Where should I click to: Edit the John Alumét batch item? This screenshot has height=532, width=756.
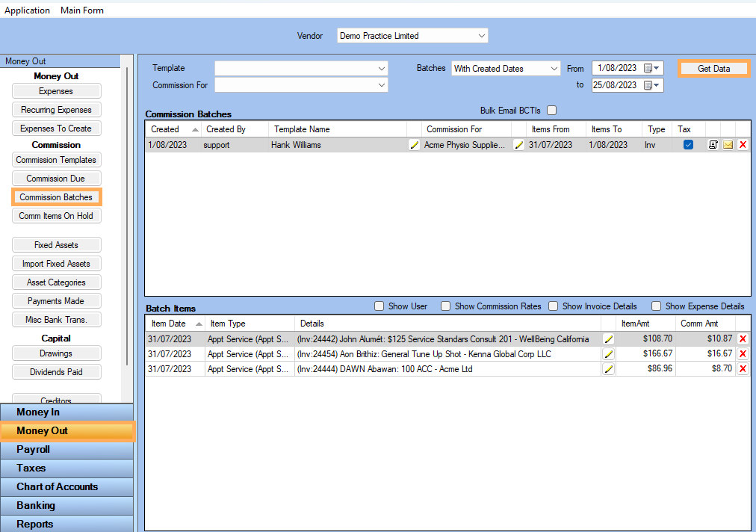(x=608, y=338)
